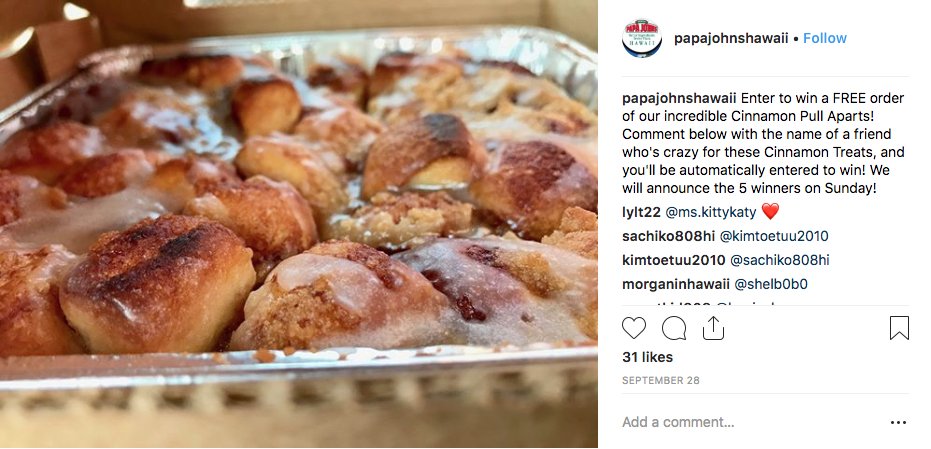Save the post with the bookmark icon

pyautogui.click(x=899, y=328)
